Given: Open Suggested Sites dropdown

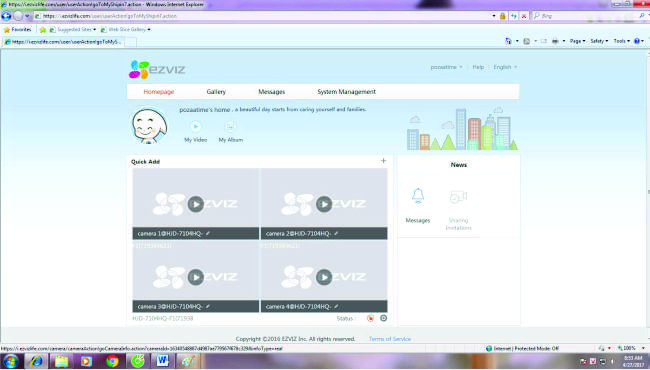Looking at the screenshot, I should pos(73,29).
